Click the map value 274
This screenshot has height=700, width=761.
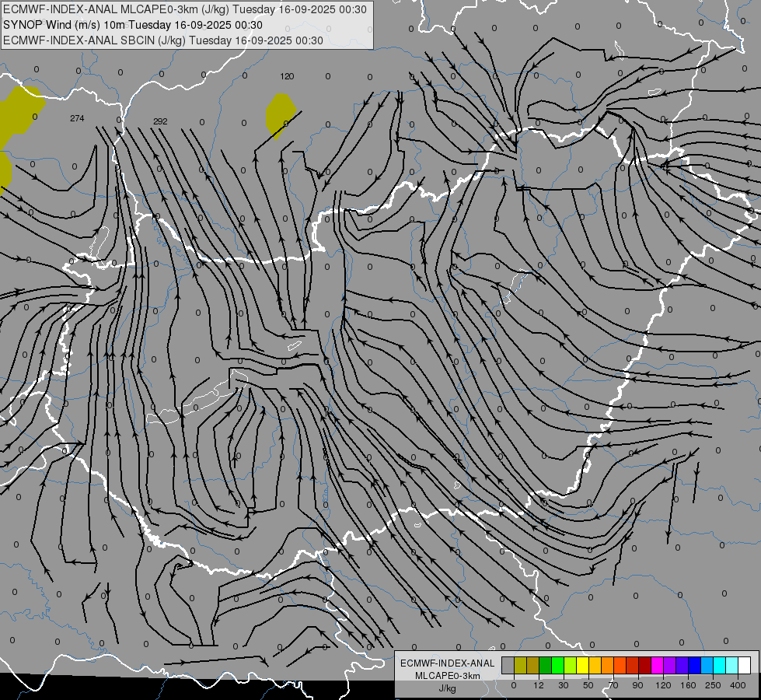coord(77,118)
